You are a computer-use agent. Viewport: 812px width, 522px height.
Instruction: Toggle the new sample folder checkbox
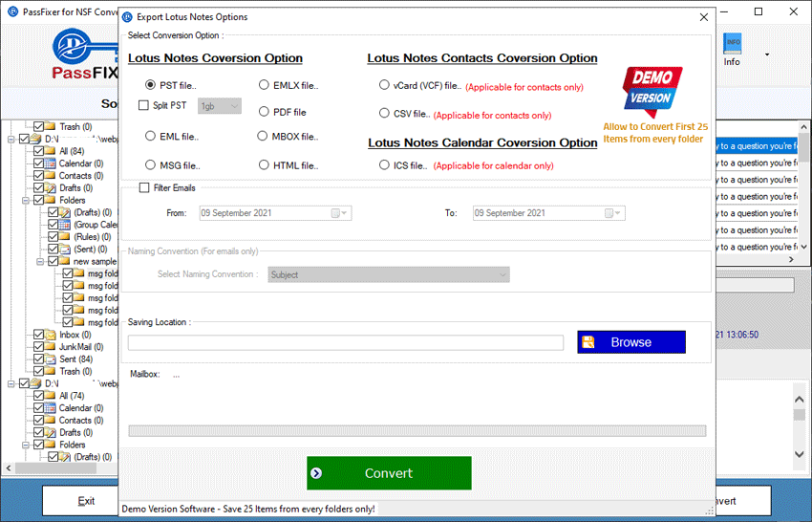coord(53,261)
